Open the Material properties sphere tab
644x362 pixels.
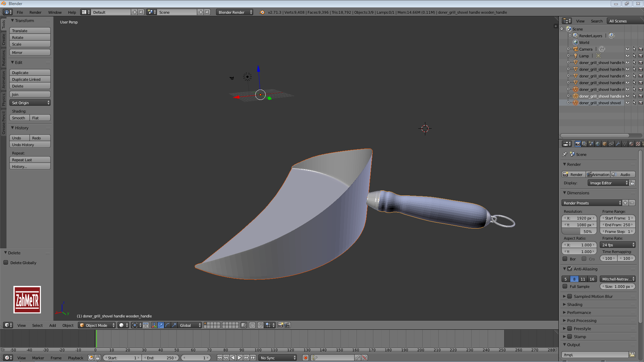[631, 144]
